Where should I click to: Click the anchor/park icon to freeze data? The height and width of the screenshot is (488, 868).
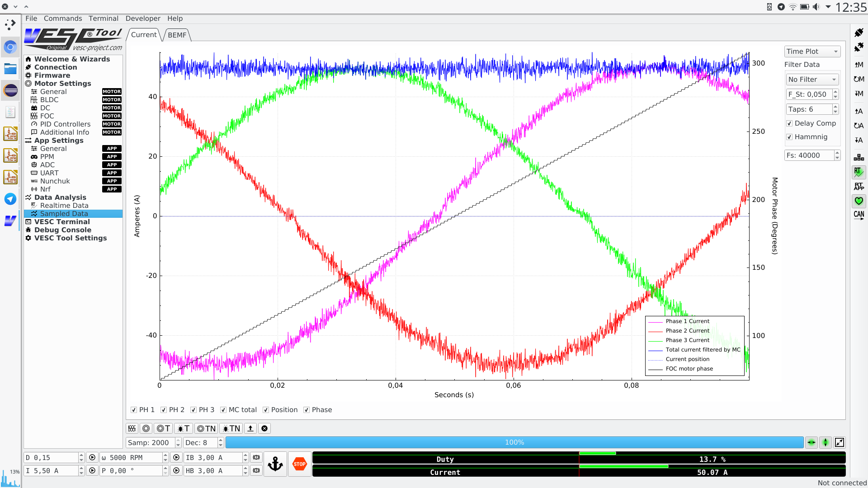(275, 465)
